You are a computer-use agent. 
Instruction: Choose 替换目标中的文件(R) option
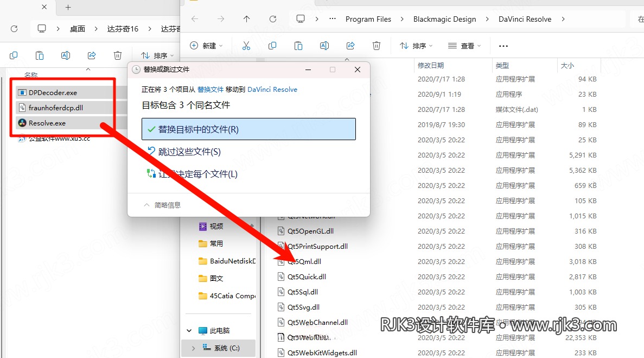[x=248, y=129]
